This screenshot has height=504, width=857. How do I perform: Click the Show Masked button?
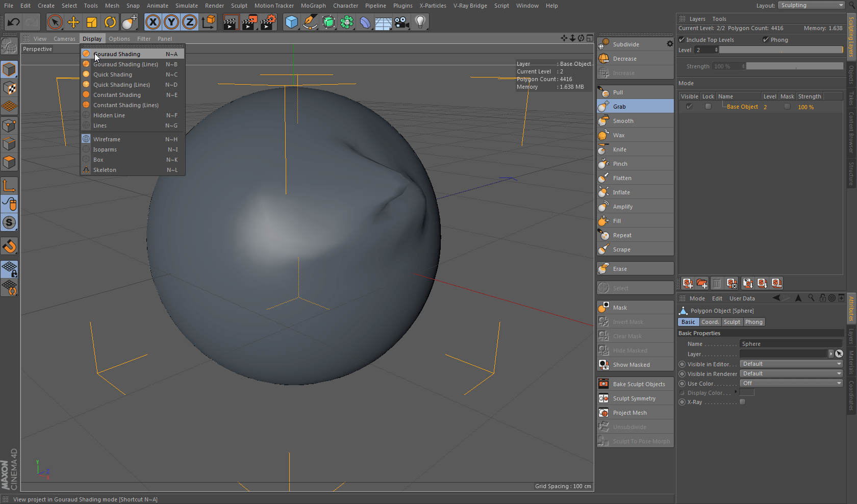coord(635,365)
